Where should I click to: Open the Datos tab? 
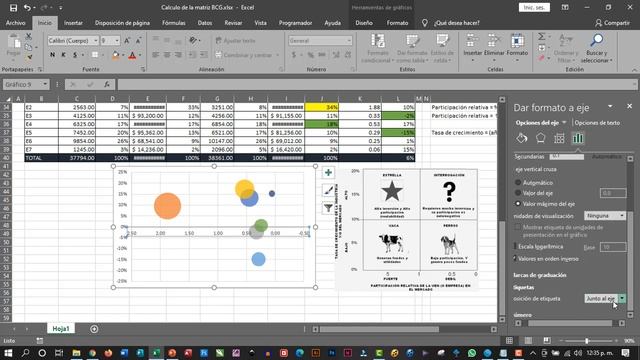[205, 23]
